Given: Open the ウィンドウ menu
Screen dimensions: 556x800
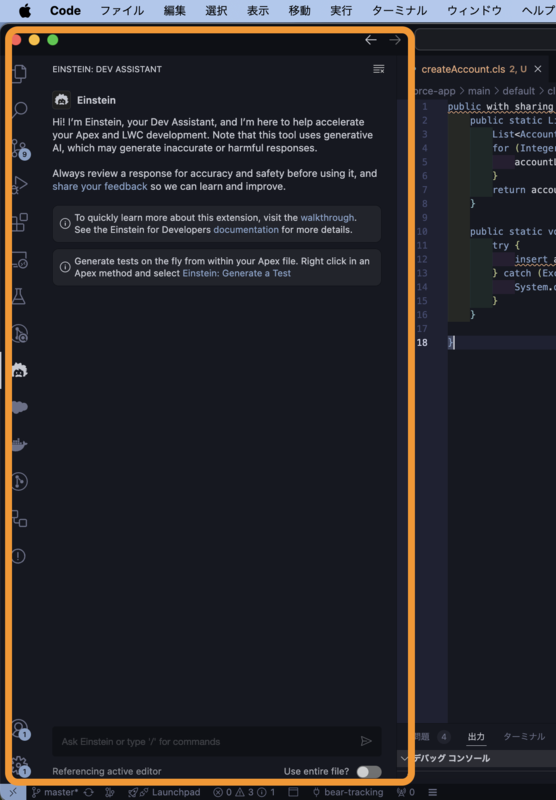Looking at the screenshot, I should [x=474, y=11].
